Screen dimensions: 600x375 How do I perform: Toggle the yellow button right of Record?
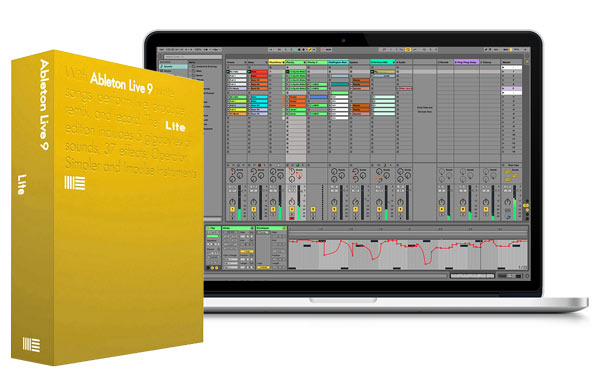click(x=310, y=49)
